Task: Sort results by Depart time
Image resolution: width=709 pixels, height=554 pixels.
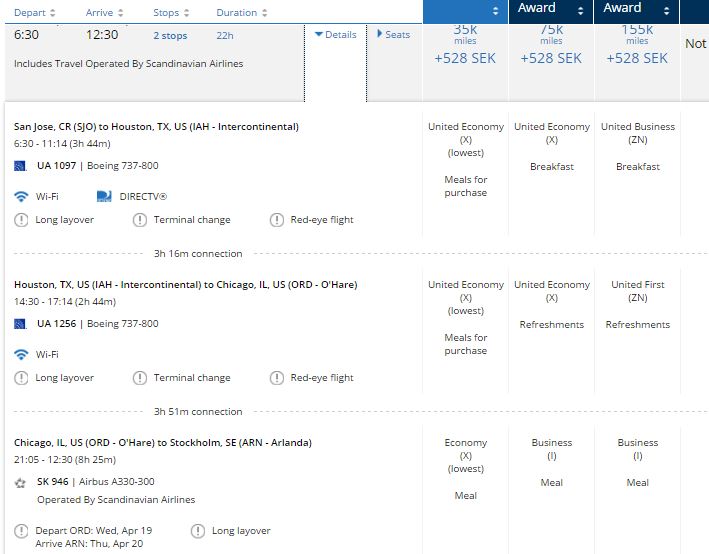Action: [35, 13]
